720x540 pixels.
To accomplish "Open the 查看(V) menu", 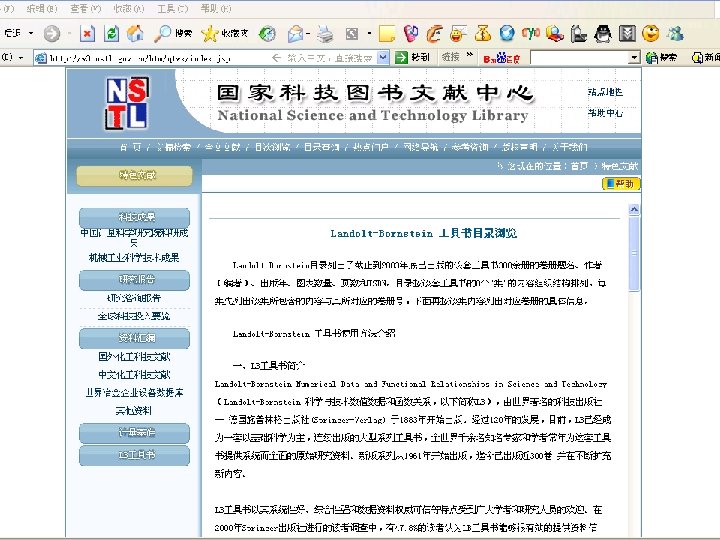I will (x=86, y=8).
